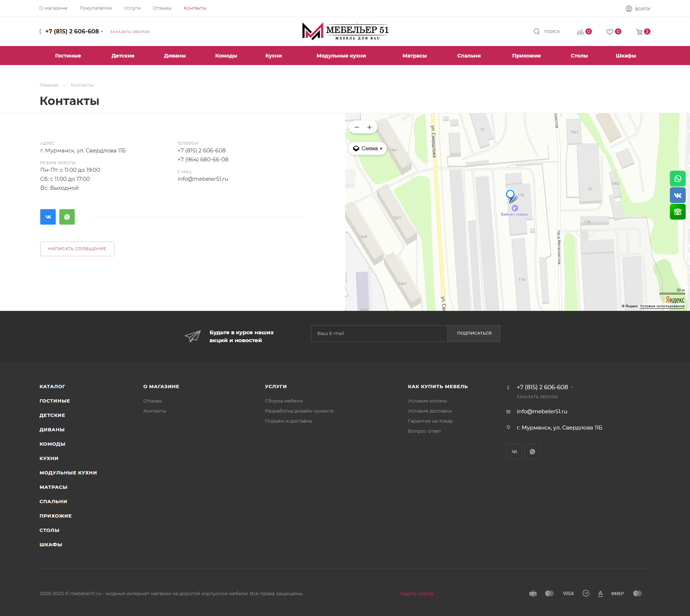Screen dimensions: 690x616
Task: Zoom out the map with minus
Action: tap(356, 127)
